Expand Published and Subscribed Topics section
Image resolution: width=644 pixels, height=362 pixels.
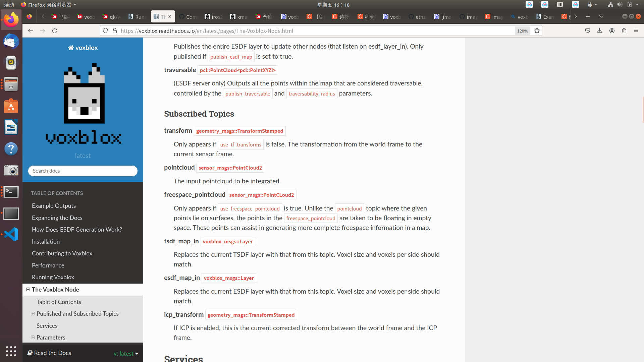tap(33, 314)
